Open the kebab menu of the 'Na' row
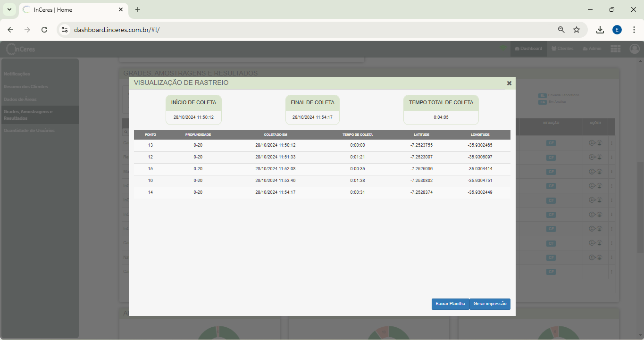 tap(611, 257)
